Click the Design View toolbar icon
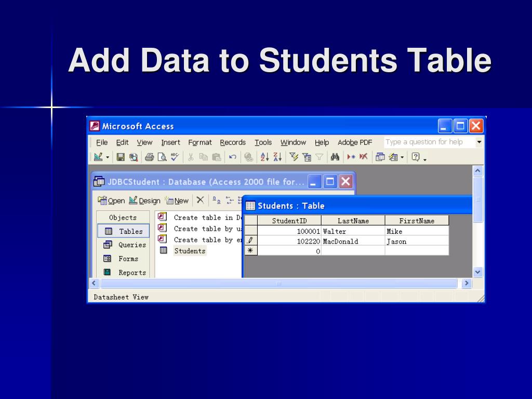Screen dimensions: 532x399 [98, 157]
